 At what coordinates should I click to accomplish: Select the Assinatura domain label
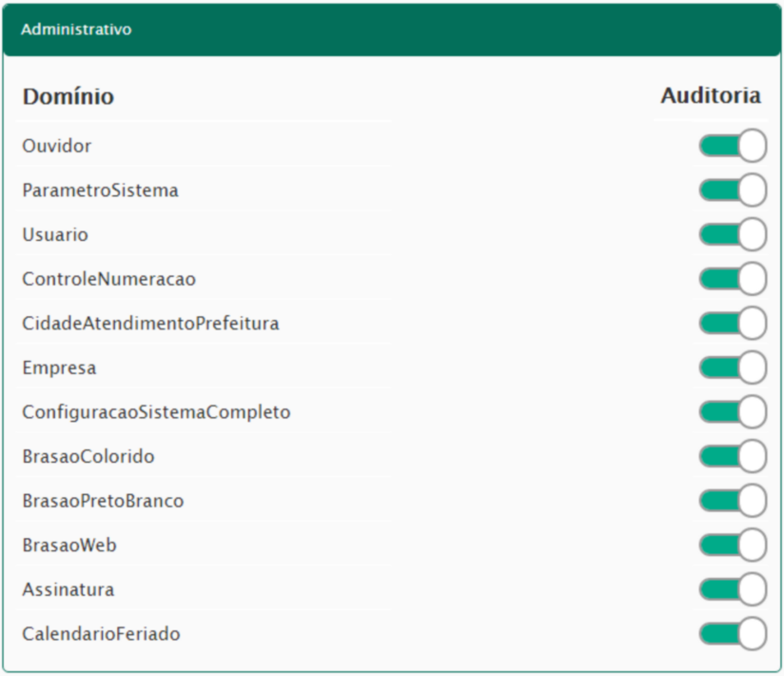pos(69,589)
